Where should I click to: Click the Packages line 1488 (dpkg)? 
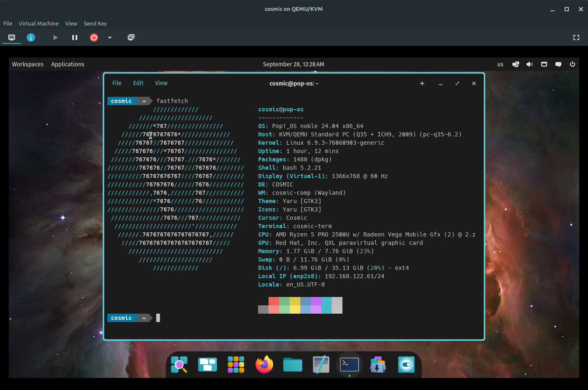295,159
